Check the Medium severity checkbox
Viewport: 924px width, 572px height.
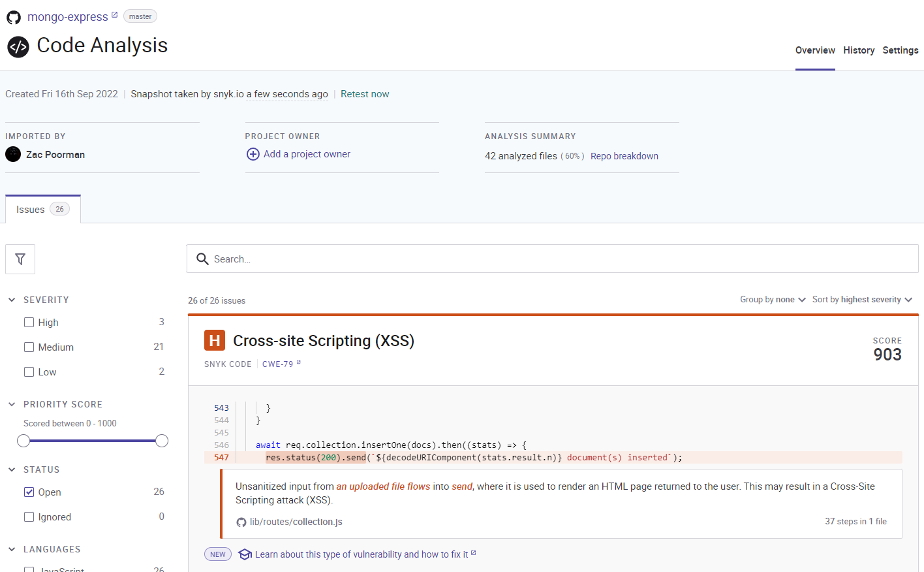click(29, 347)
